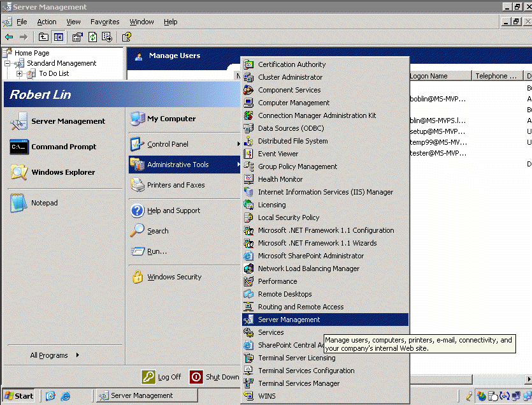Open the Help menu in menu bar
The width and height of the screenshot is (532, 405).
pos(170,22)
